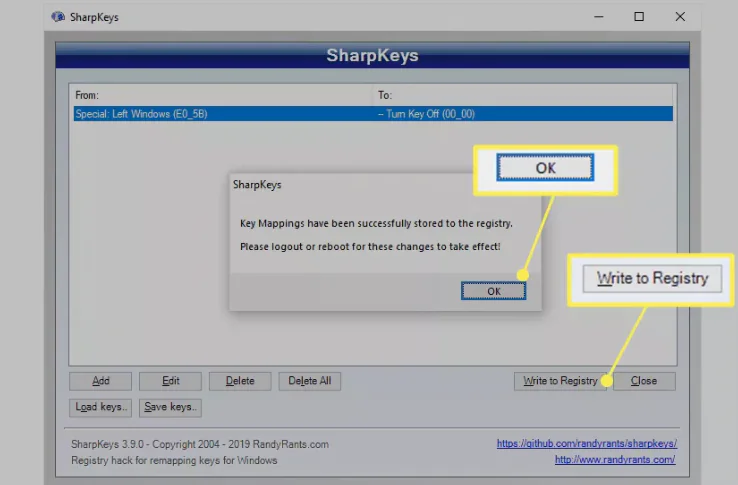Open the Edit key mapping button
Image resolution: width=738 pixels, height=485 pixels.
[170, 381]
